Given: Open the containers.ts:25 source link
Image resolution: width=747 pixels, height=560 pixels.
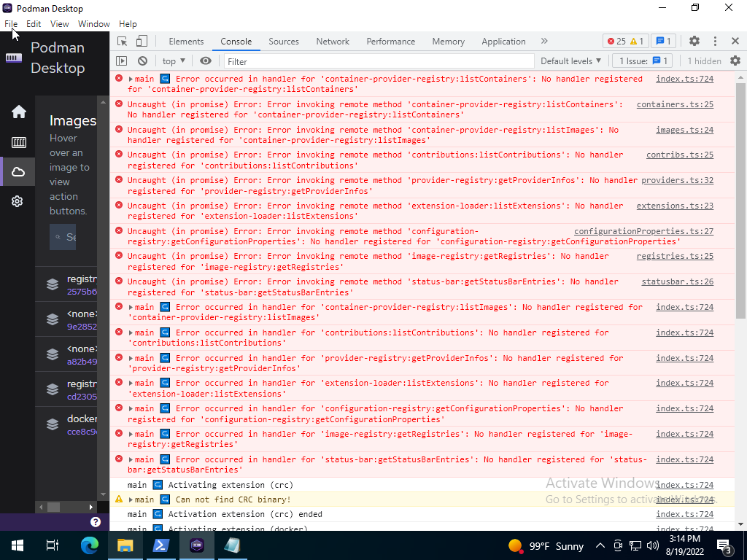Looking at the screenshot, I should [x=679, y=104].
